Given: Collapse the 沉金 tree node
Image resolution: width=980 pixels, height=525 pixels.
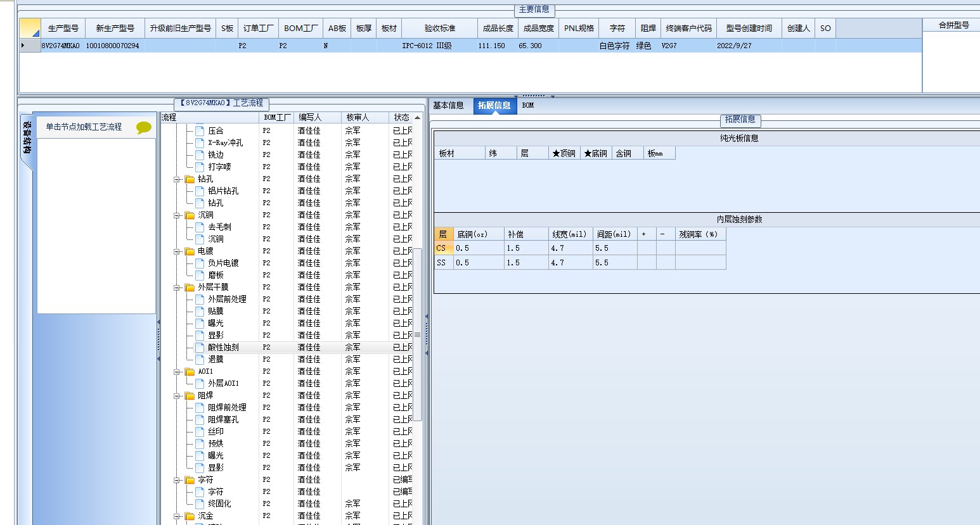Looking at the screenshot, I should [177, 516].
